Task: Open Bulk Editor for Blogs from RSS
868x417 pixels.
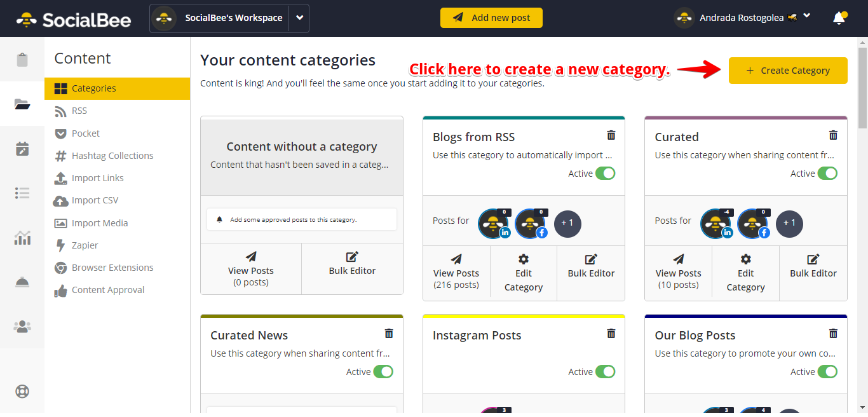Action: [x=591, y=273]
